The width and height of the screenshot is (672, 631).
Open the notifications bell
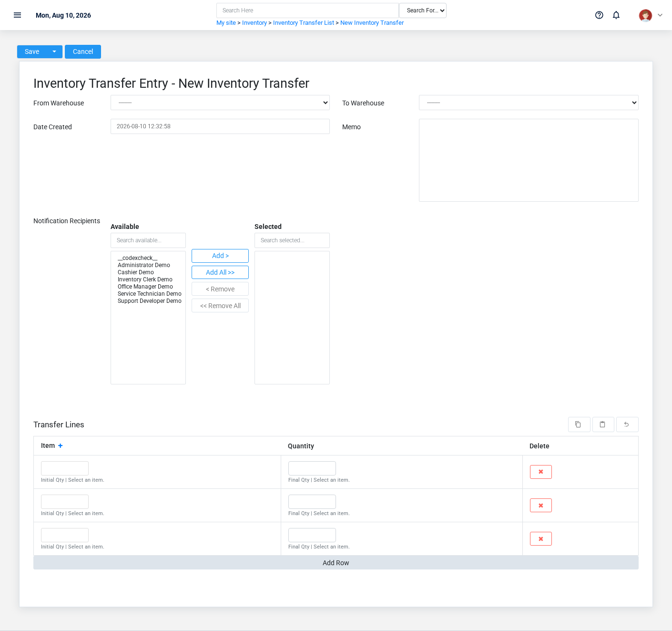click(x=616, y=15)
